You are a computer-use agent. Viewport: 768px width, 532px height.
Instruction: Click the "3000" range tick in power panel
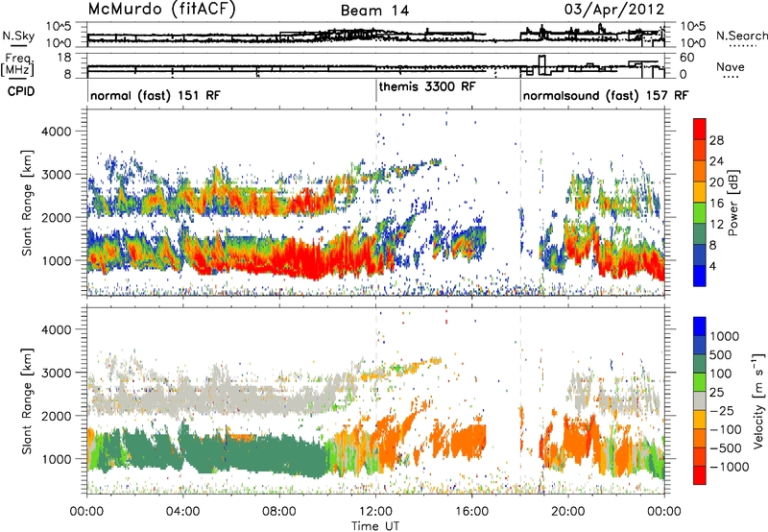point(56,175)
